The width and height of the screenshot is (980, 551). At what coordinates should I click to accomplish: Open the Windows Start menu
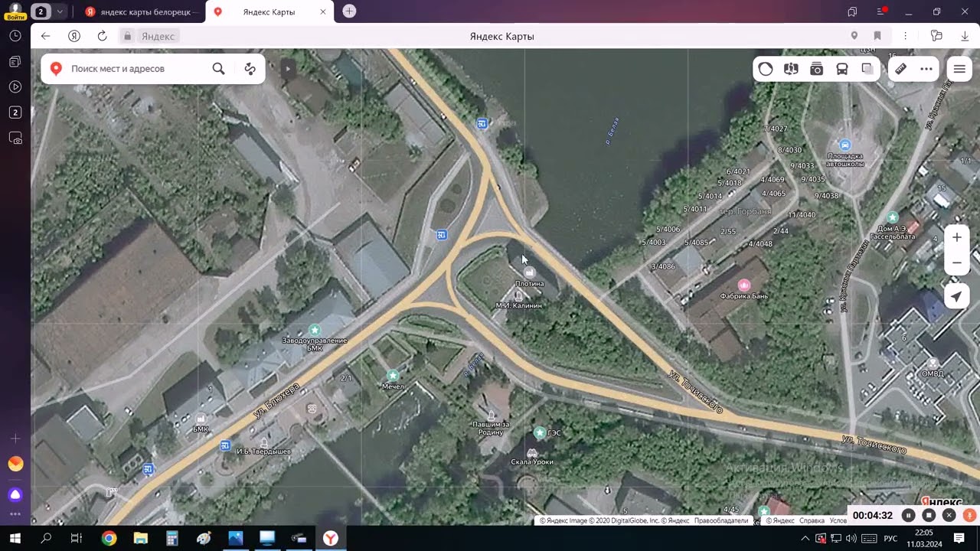pos(15,538)
